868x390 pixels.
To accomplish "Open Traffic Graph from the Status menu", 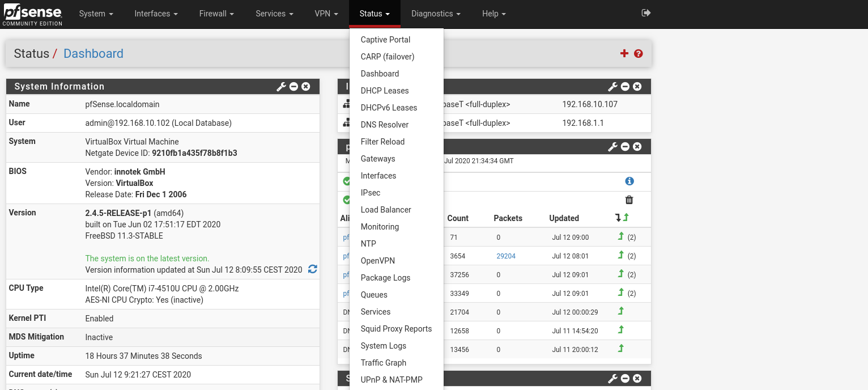I will click(x=384, y=363).
